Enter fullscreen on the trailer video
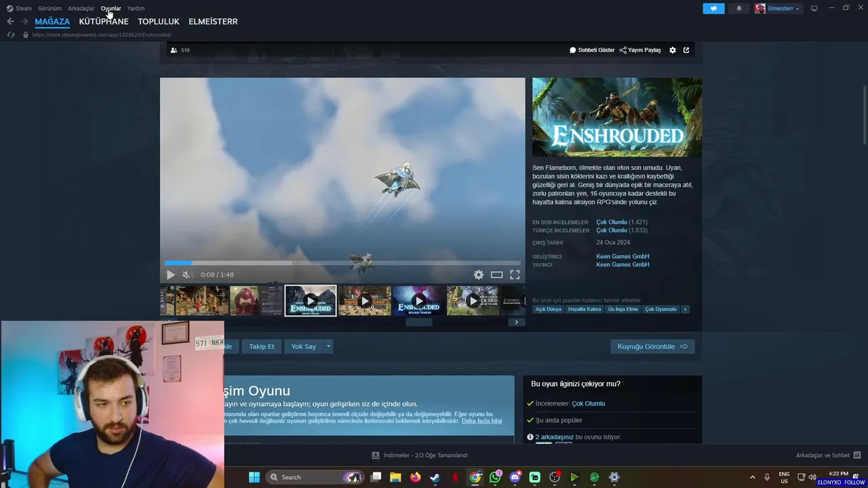 515,274
